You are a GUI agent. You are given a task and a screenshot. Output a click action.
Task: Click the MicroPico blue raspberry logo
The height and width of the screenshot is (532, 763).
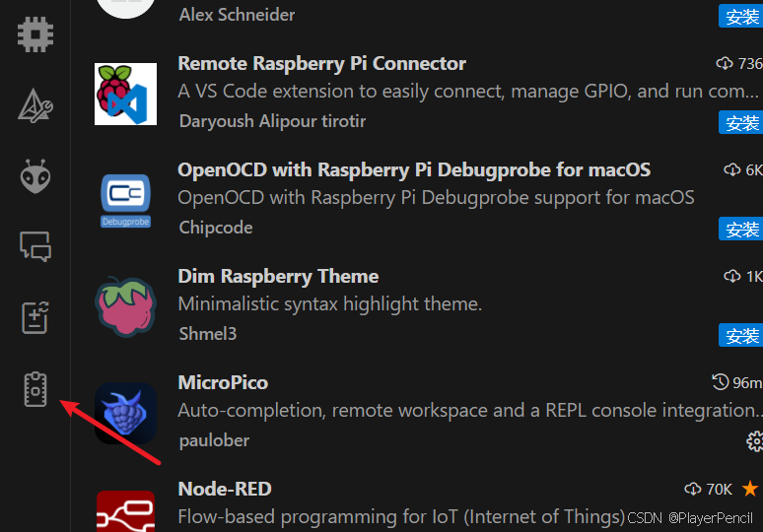(x=125, y=413)
